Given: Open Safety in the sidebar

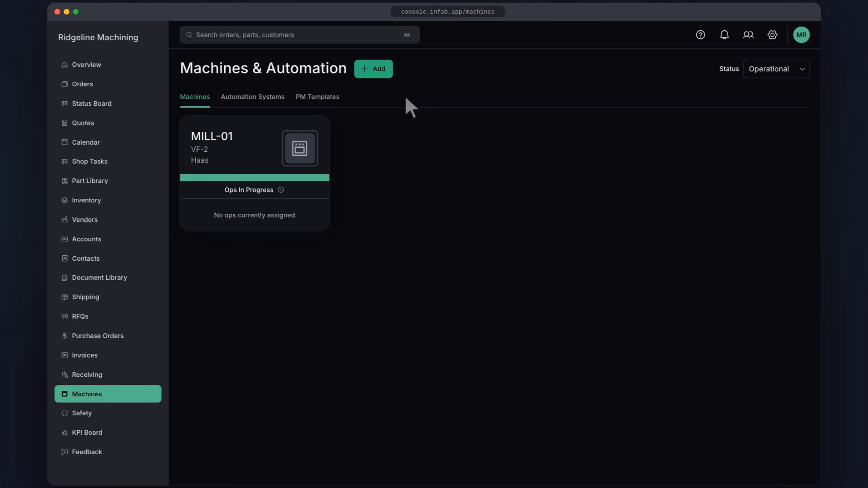Looking at the screenshot, I should (x=108, y=413).
